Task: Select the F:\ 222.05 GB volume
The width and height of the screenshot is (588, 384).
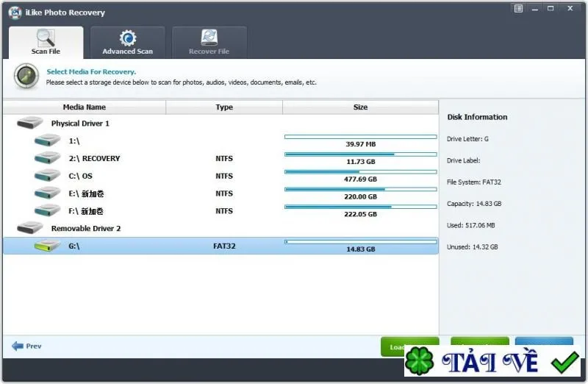Action: pyautogui.click(x=220, y=211)
